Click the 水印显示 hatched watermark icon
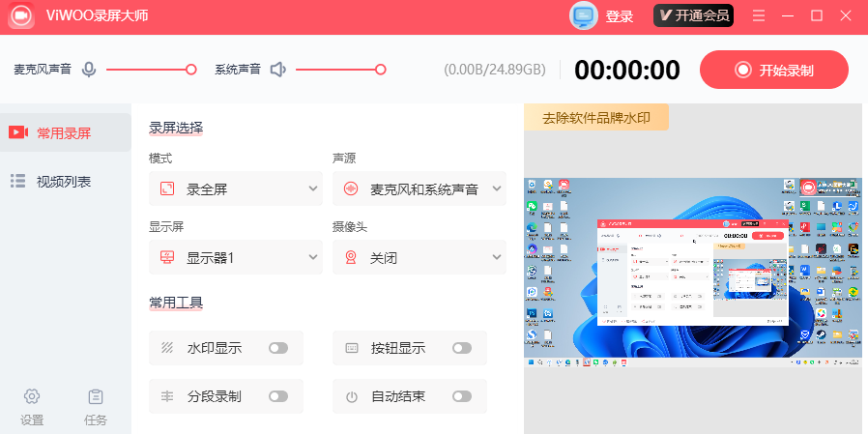Screen dimensions: 868x434 (x=167, y=348)
